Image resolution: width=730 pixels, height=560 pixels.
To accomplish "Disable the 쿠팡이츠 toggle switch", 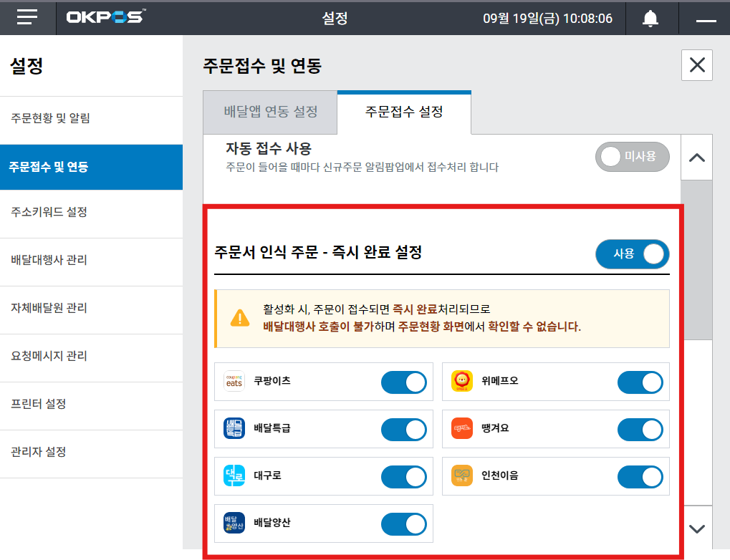I will [x=403, y=382].
